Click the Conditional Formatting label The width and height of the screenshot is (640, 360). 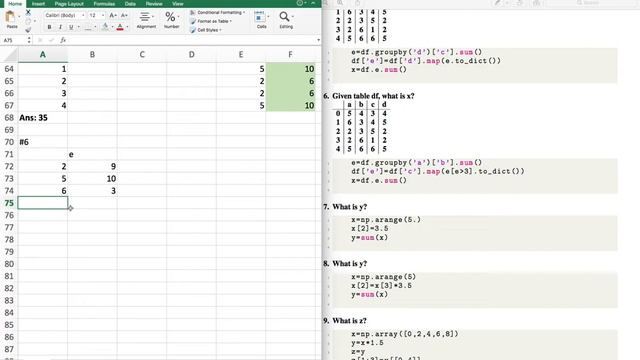point(220,13)
